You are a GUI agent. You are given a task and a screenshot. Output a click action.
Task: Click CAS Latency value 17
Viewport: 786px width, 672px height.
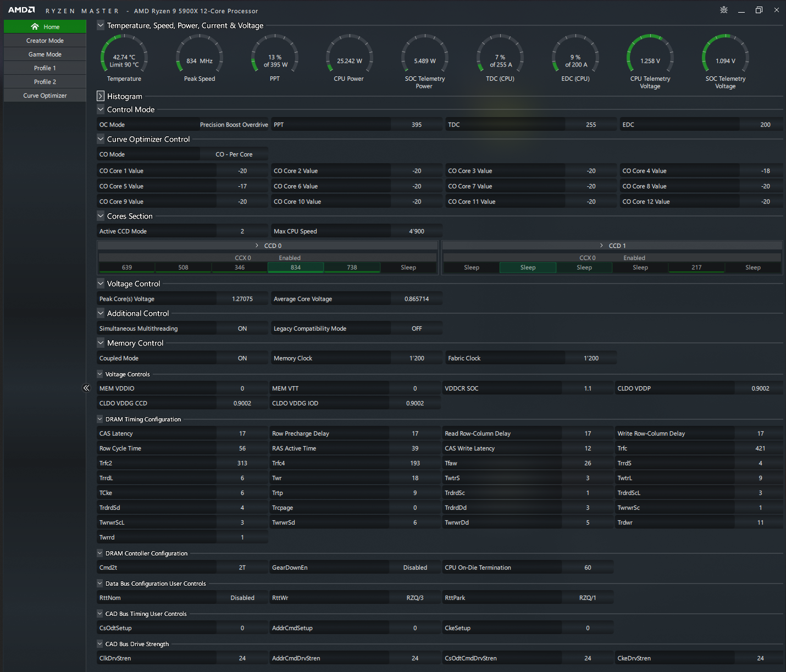pyautogui.click(x=242, y=434)
